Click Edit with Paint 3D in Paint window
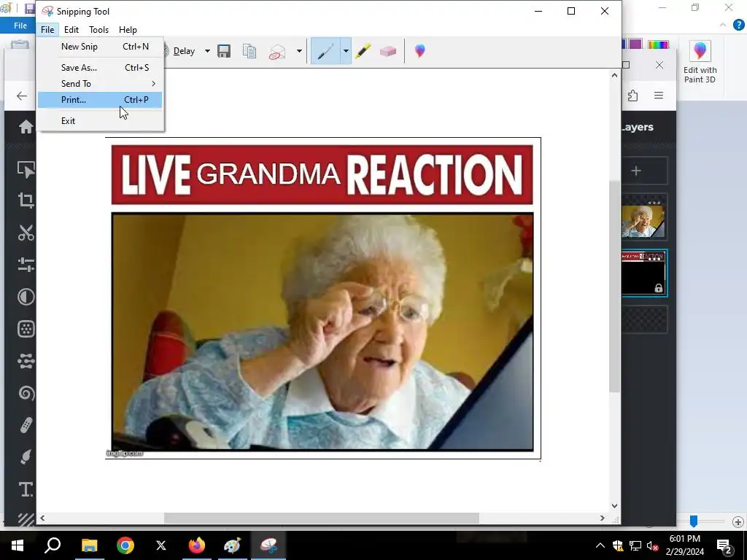Viewport: 747px width, 560px height. (x=700, y=63)
